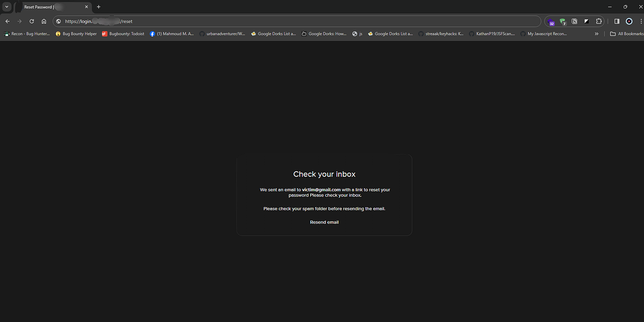Expand hidden bookmarks with the chevron
This screenshot has height=322, width=644.
click(x=596, y=33)
